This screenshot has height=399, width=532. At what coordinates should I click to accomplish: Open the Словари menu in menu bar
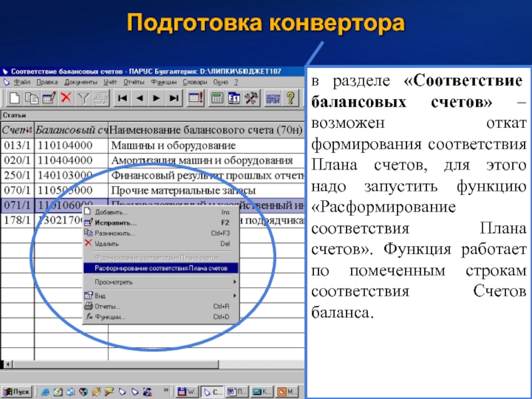pyautogui.click(x=194, y=82)
